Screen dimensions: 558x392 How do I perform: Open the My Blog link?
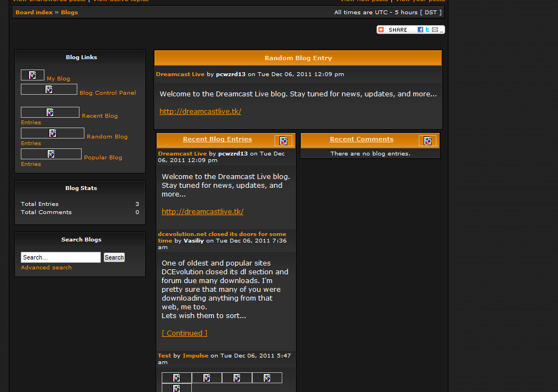tap(58, 78)
